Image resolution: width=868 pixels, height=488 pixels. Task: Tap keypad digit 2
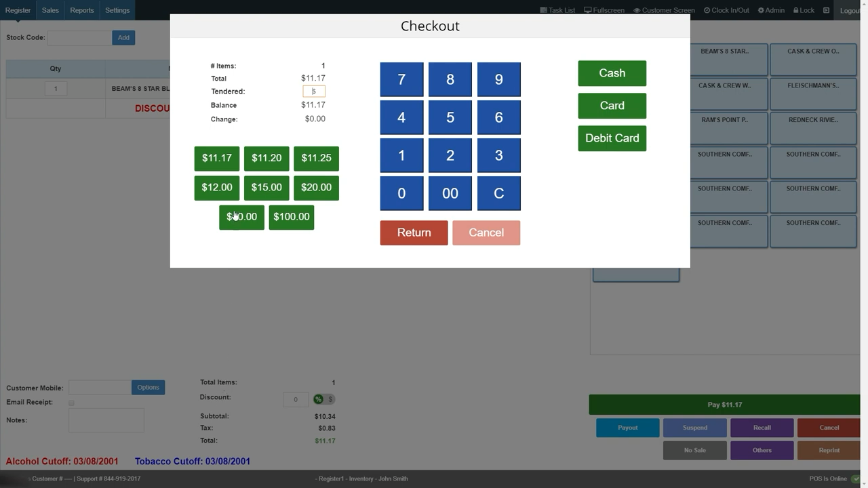[x=450, y=155]
